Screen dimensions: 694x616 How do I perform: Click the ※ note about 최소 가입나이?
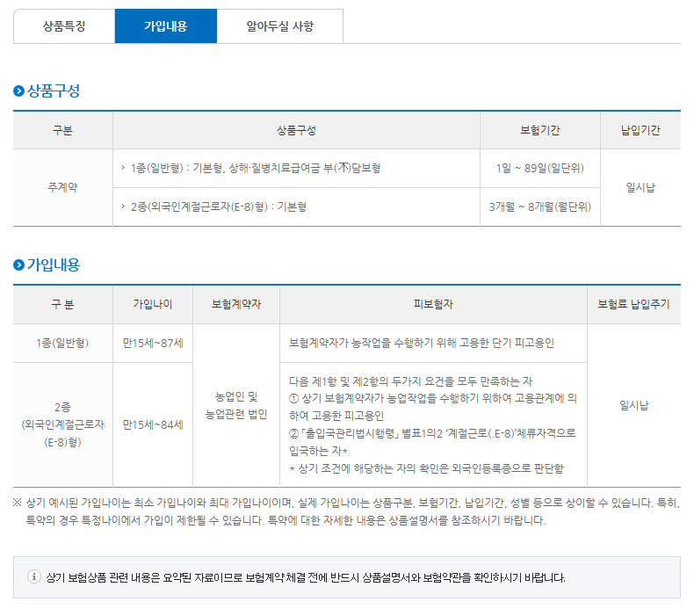tap(346, 511)
